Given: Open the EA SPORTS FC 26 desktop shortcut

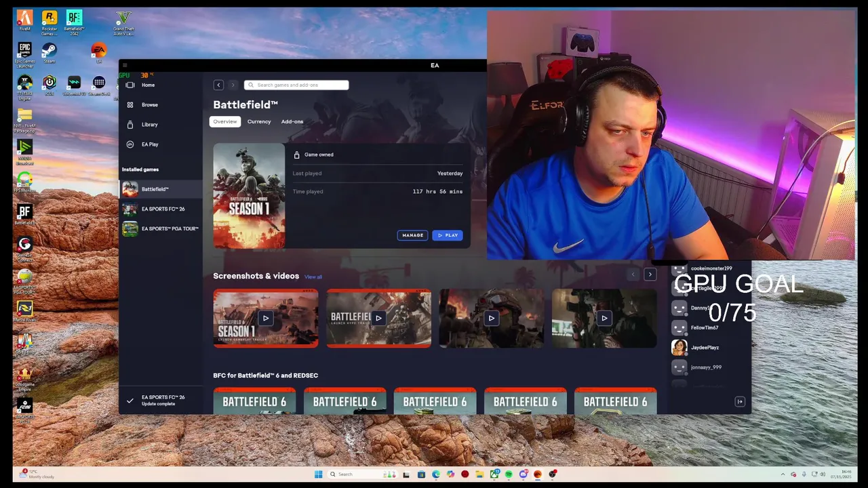Looking at the screenshot, I should 24,409.
